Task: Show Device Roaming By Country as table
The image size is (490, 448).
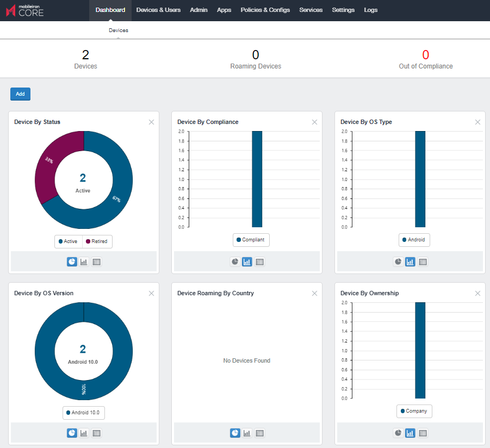Action: tap(259, 433)
